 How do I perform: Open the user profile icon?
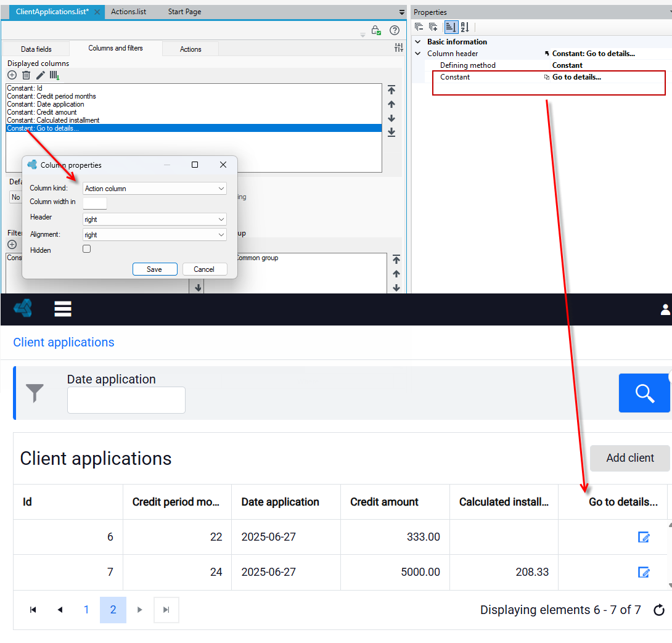click(666, 309)
